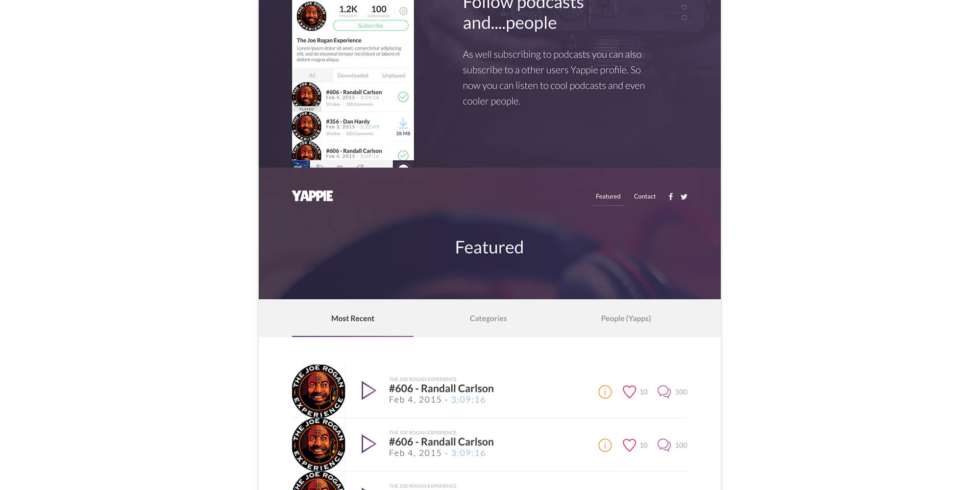Open the Facebook icon link
Image resolution: width=980 pixels, height=490 pixels.
(671, 196)
